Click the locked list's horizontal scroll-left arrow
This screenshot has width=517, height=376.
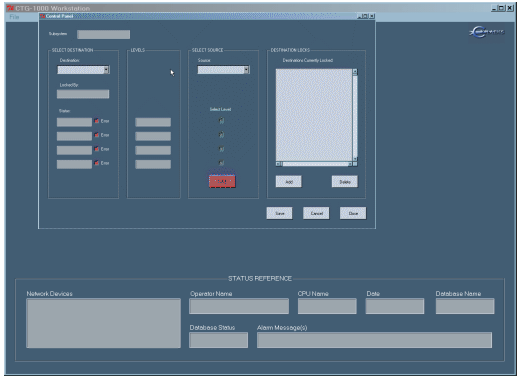point(279,164)
